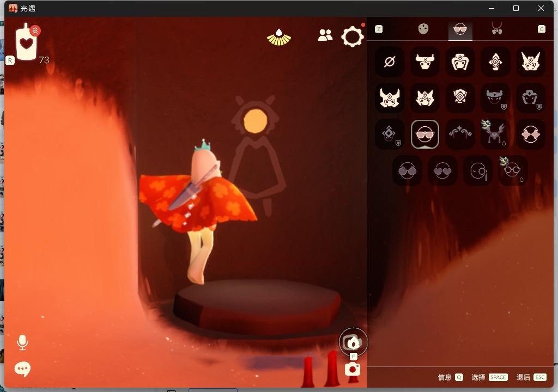Equip the bull-horned mask
The image size is (558, 392).
[x=424, y=62]
